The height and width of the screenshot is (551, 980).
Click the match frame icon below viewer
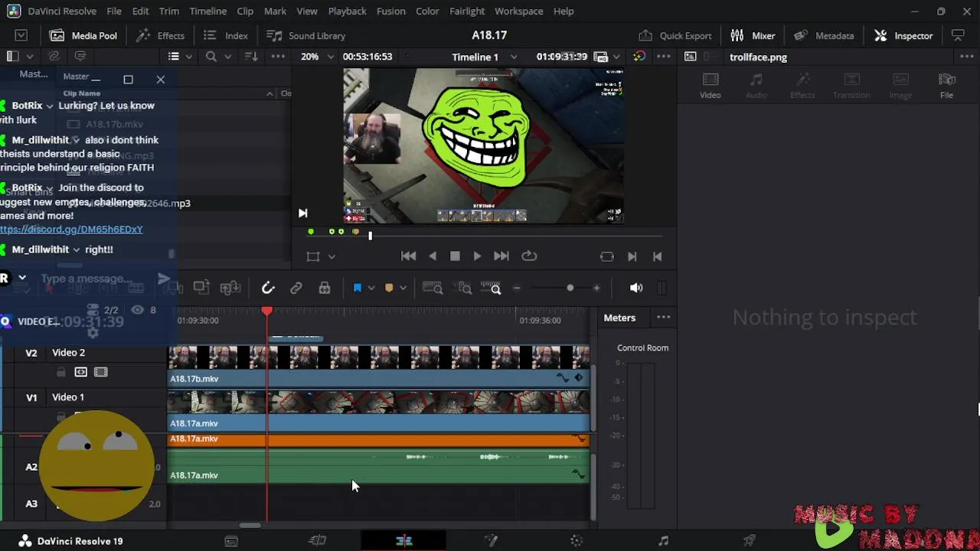click(x=607, y=256)
